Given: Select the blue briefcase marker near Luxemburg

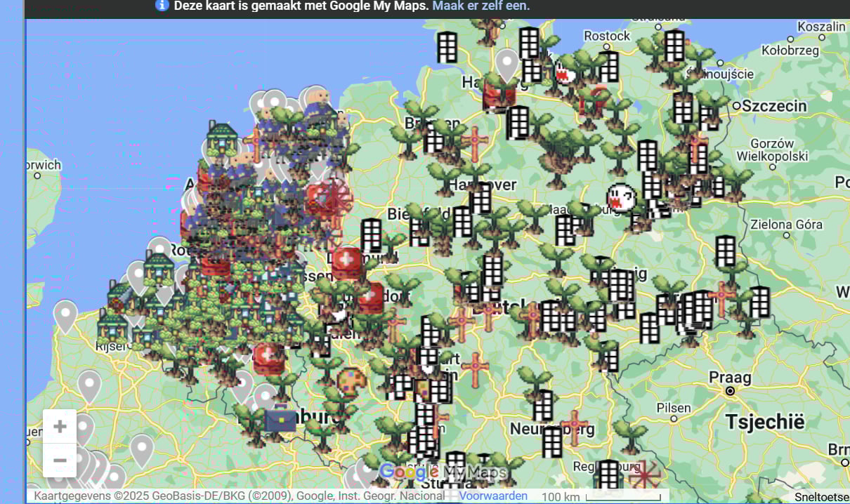Looking at the screenshot, I should [x=280, y=418].
